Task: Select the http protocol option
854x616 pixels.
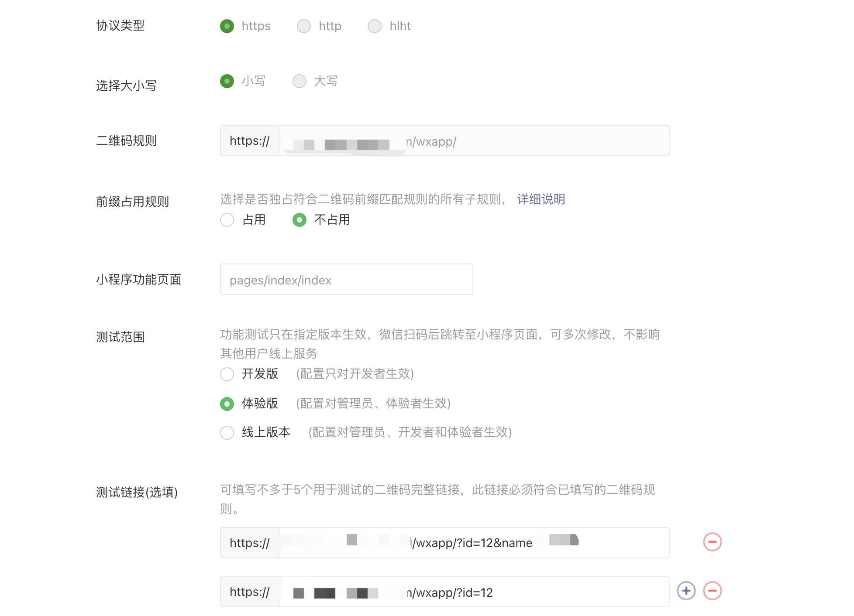Action: tap(304, 26)
